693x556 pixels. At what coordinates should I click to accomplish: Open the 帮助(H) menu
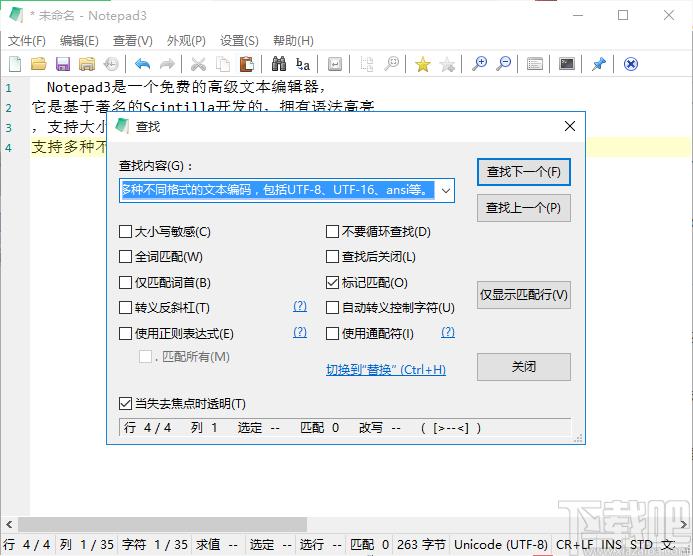293,41
